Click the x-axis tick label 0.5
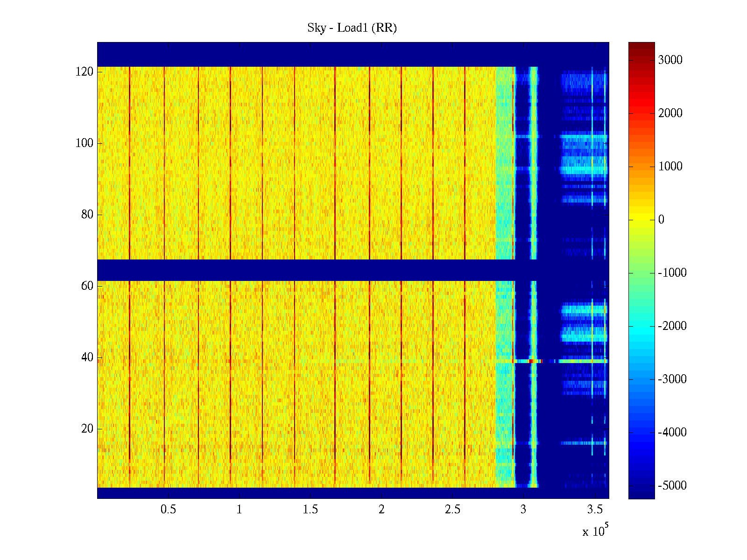The width and height of the screenshot is (747, 560). pyautogui.click(x=168, y=510)
